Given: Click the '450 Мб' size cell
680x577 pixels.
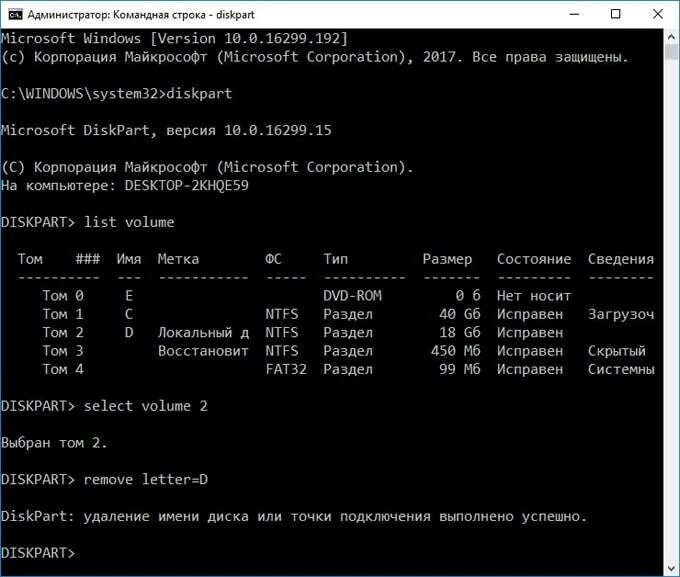Looking at the screenshot, I should [455, 351].
